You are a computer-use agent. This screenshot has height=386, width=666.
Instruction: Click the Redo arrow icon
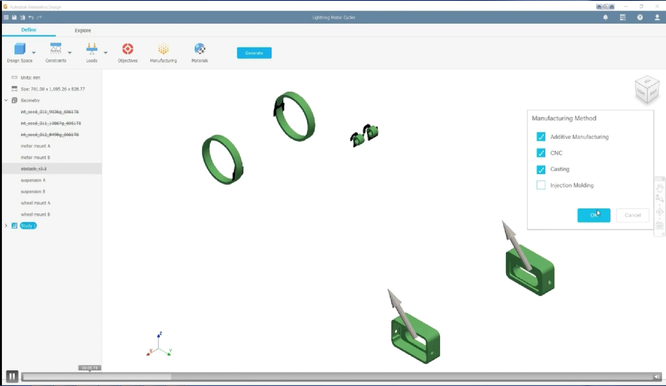39,17
